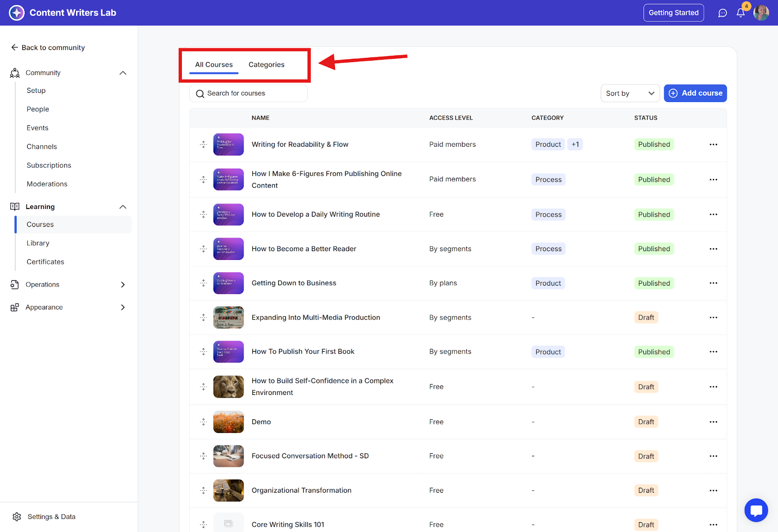Open the notifications bell icon
The width and height of the screenshot is (778, 532).
coord(740,13)
